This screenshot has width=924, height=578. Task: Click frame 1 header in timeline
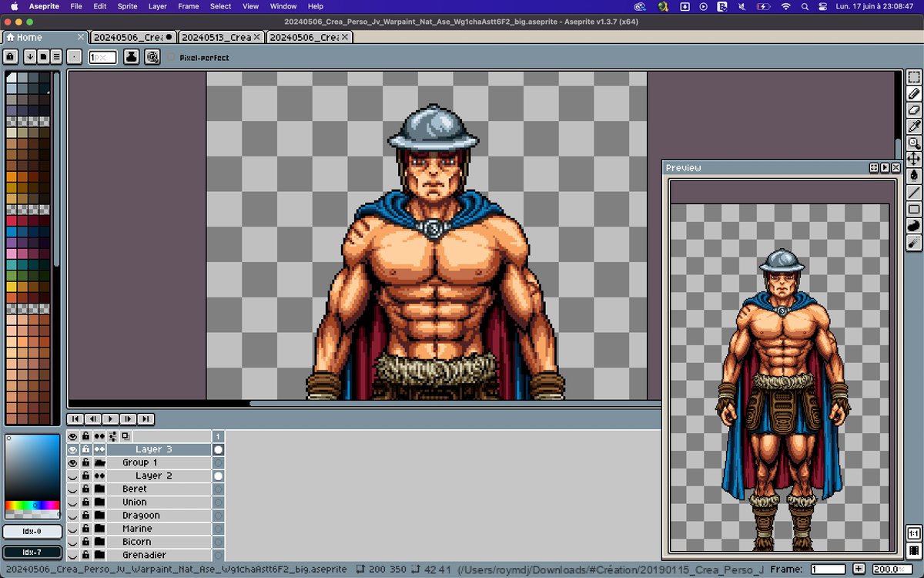(218, 436)
